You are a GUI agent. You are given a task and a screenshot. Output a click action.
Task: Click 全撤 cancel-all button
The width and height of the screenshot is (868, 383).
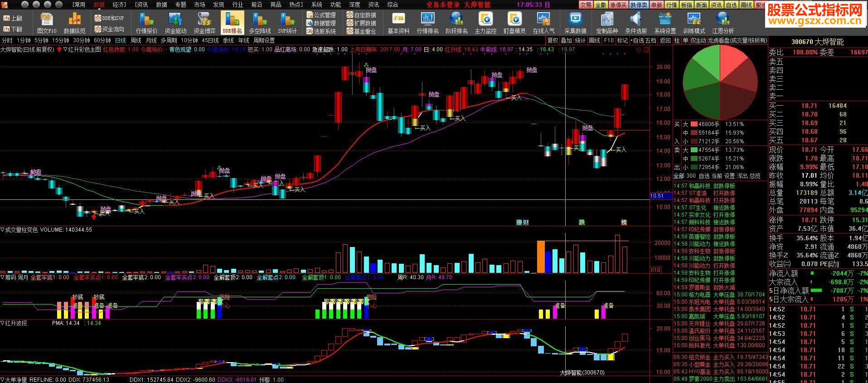click(601, 5)
